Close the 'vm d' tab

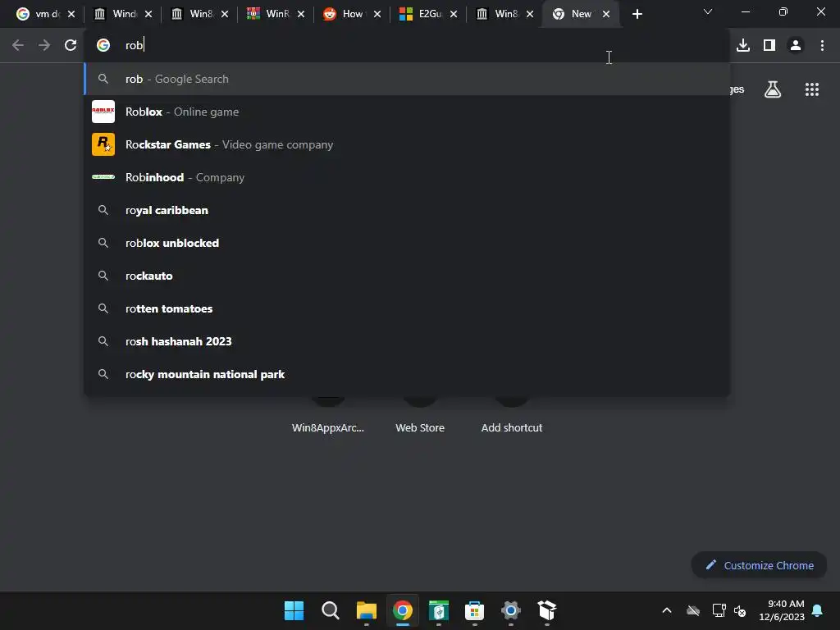pyautogui.click(x=71, y=14)
